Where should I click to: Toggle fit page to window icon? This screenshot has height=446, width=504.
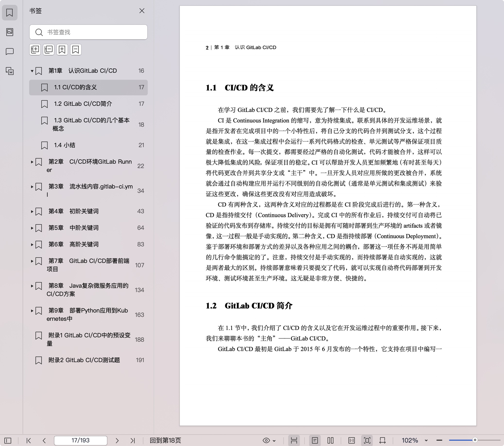pos(367,440)
